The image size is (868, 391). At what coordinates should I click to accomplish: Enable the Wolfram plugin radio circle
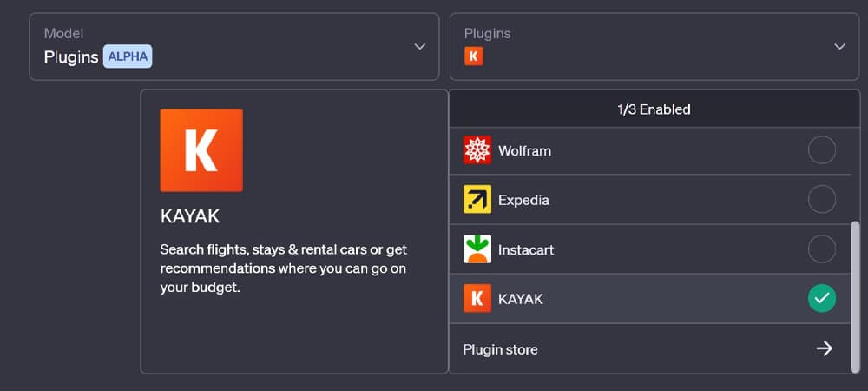(x=821, y=150)
